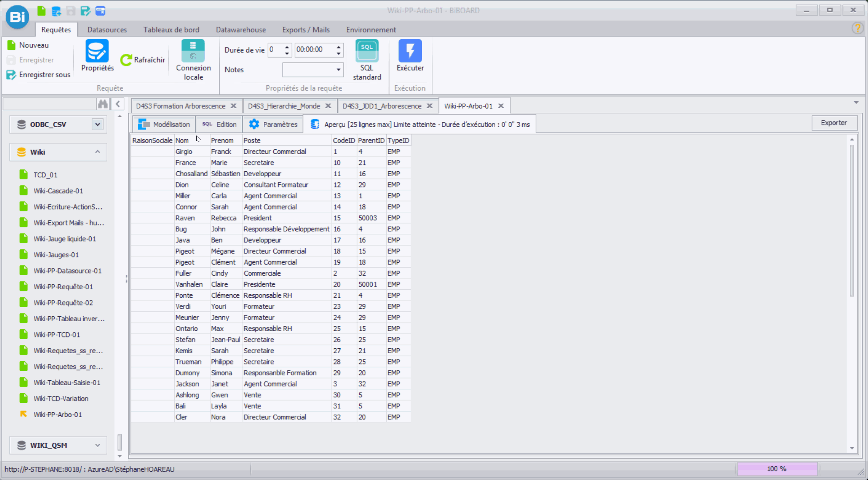
Task: Collapse the side panel with arrow
Action: 118,104
